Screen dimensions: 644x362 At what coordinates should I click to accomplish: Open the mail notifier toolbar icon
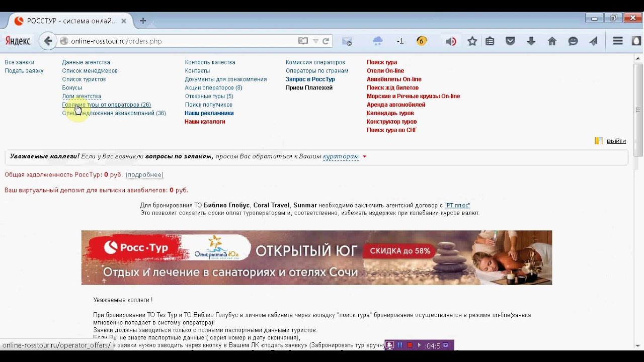(x=347, y=41)
